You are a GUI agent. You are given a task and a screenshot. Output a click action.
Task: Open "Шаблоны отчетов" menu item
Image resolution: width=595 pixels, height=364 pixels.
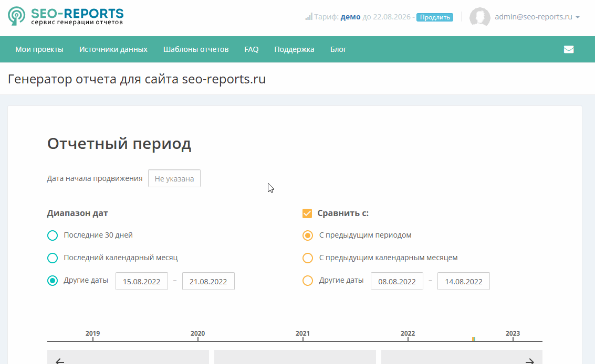[x=196, y=49]
